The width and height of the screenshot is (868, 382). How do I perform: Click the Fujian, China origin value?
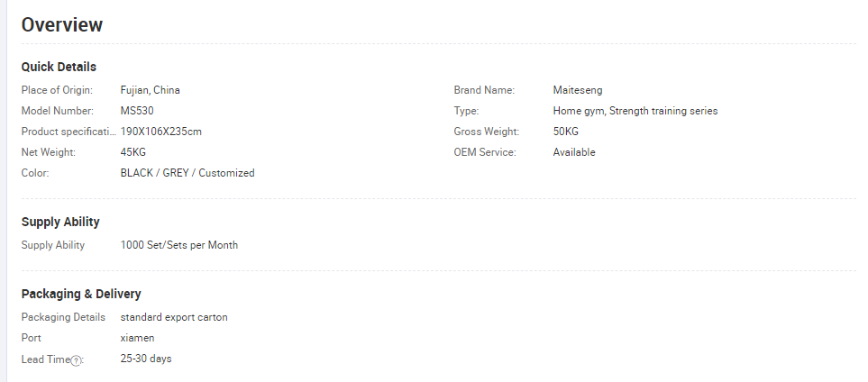pyautogui.click(x=150, y=90)
